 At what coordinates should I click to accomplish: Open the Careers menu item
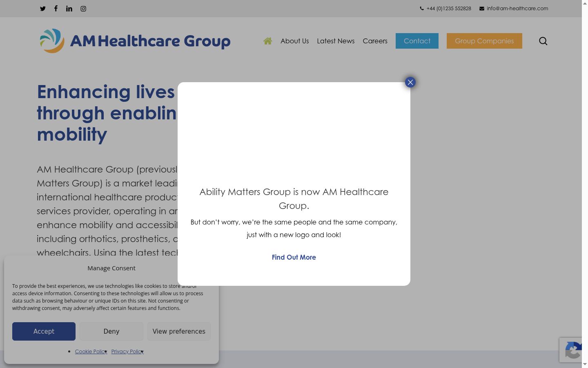click(375, 41)
